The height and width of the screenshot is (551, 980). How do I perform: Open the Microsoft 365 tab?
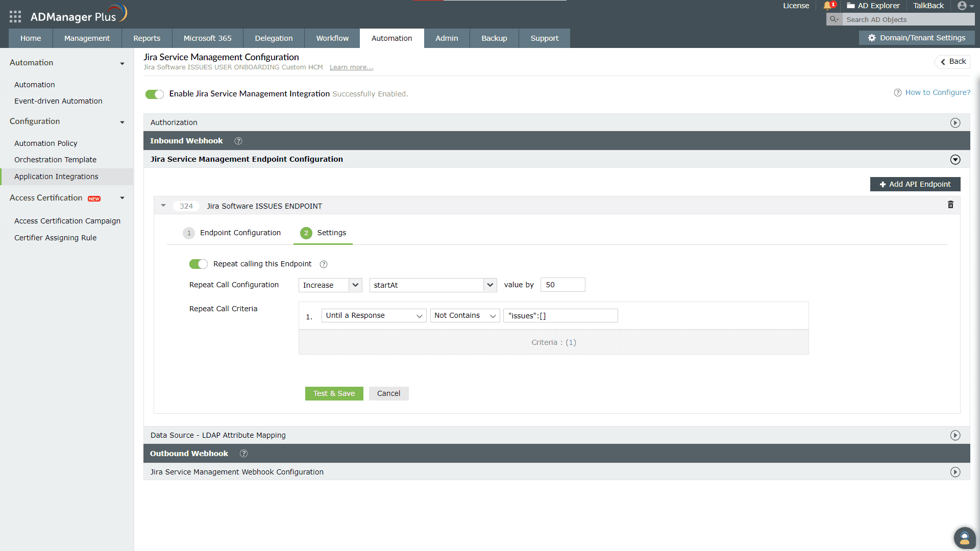pos(208,38)
